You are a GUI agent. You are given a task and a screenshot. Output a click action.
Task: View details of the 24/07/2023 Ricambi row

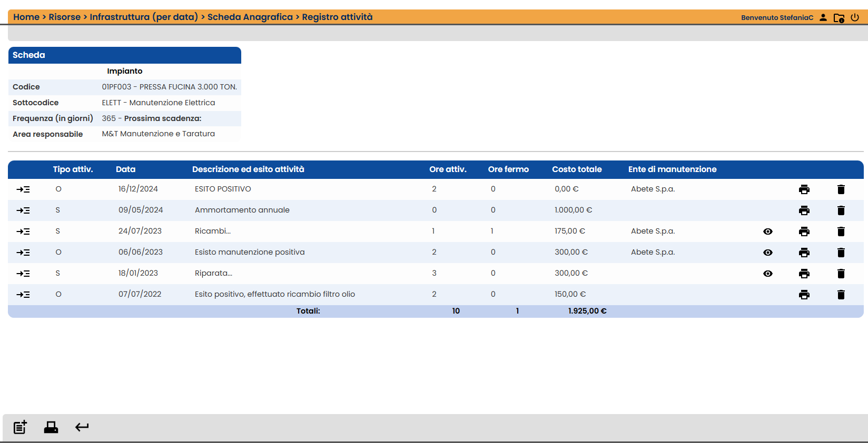pos(768,231)
